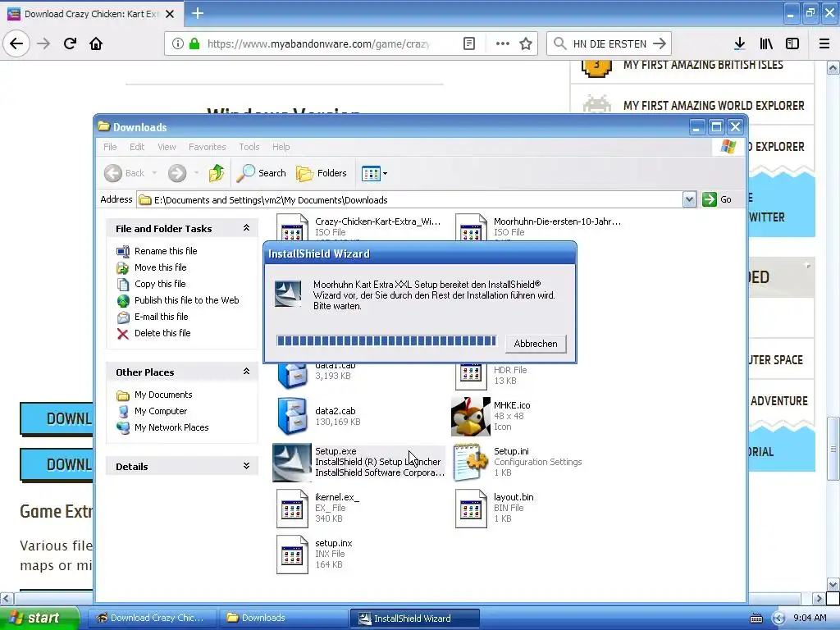The height and width of the screenshot is (630, 840).
Task: Open Forward history dropdown arrow
Action: [x=196, y=173]
